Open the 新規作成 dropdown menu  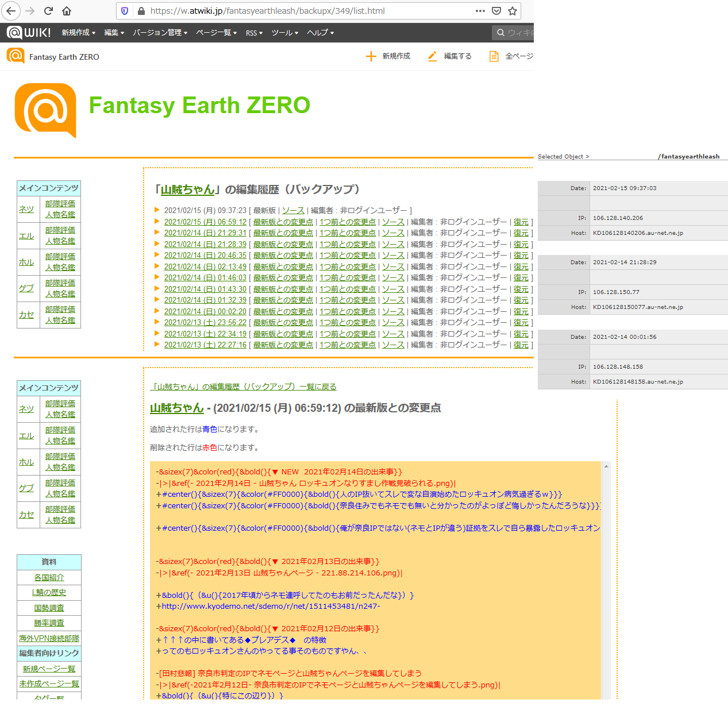pos(79,33)
